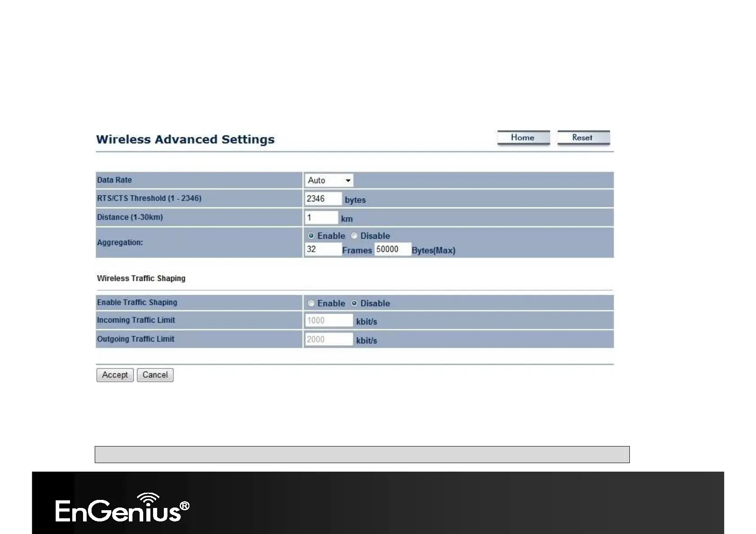This screenshot has width=756, height=534.
Task: Click the Aggregation Bytes(Max) field
Action: tap(393, 249)
